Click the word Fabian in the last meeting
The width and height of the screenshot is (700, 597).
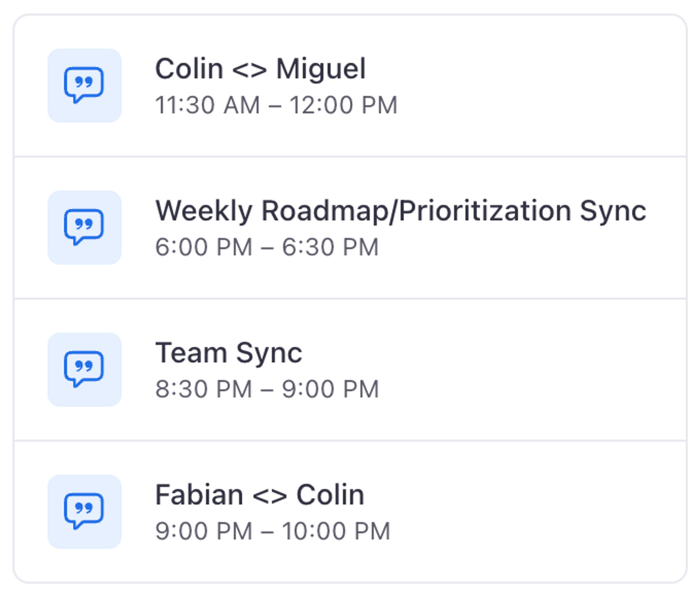click(x=199, y=495)
